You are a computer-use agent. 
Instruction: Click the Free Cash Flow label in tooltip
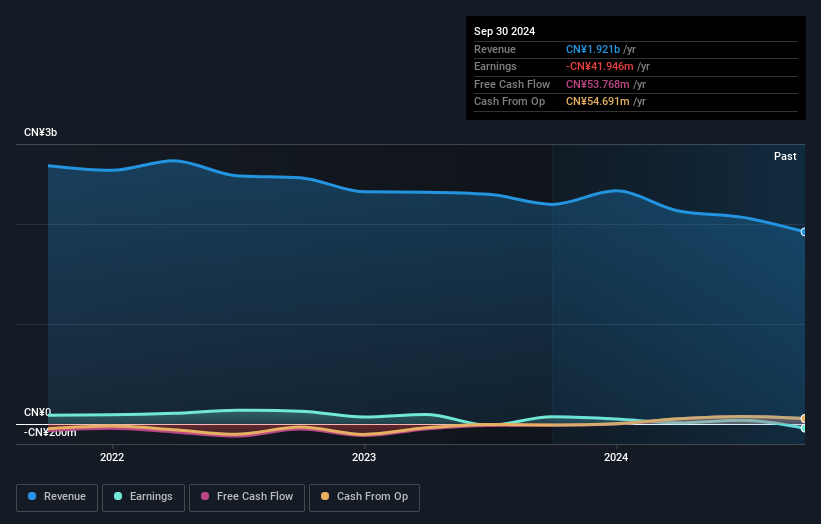click(x=512, y=84)
